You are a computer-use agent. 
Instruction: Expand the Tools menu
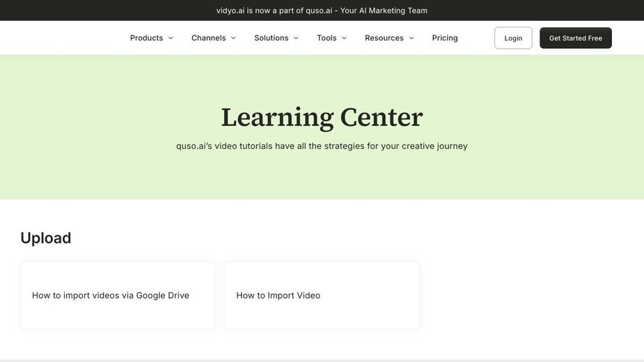[327, 38]
